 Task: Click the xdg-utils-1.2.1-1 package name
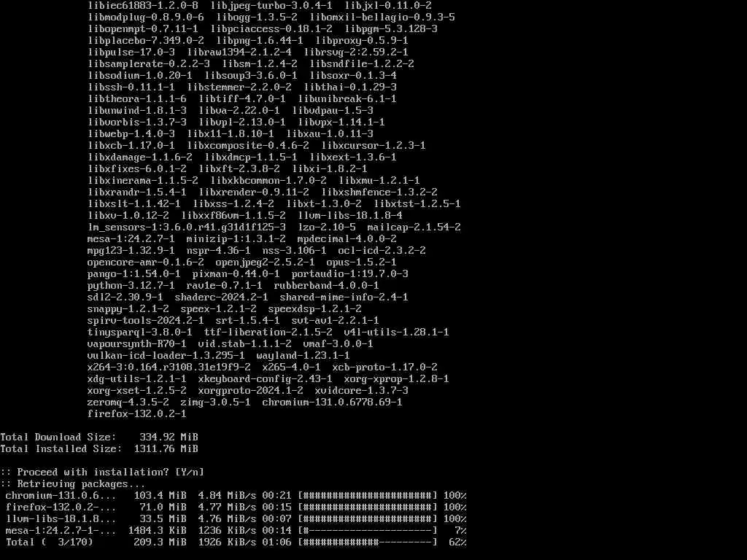tap(136, 379)
